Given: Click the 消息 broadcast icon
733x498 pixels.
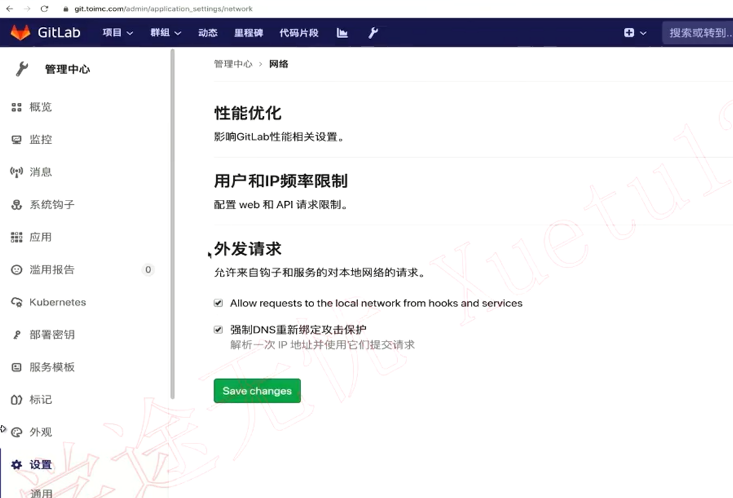Looking at the screenshot, I should (16, 172).
